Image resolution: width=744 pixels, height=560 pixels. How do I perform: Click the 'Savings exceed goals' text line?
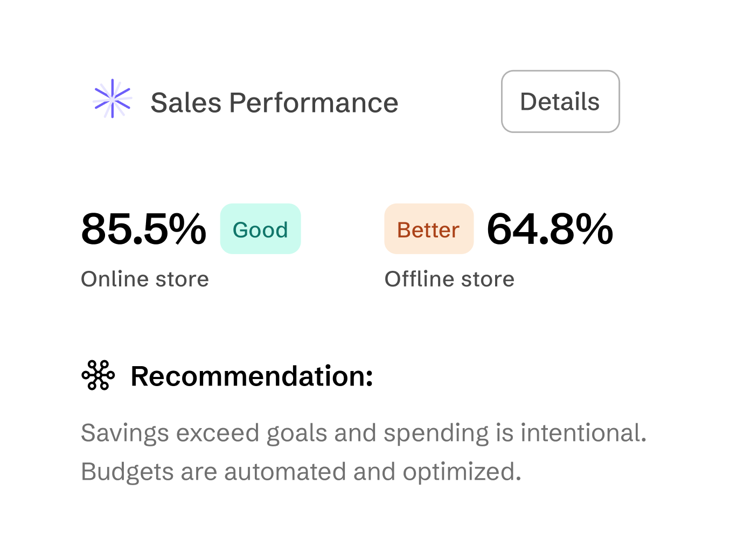point(364,433)
